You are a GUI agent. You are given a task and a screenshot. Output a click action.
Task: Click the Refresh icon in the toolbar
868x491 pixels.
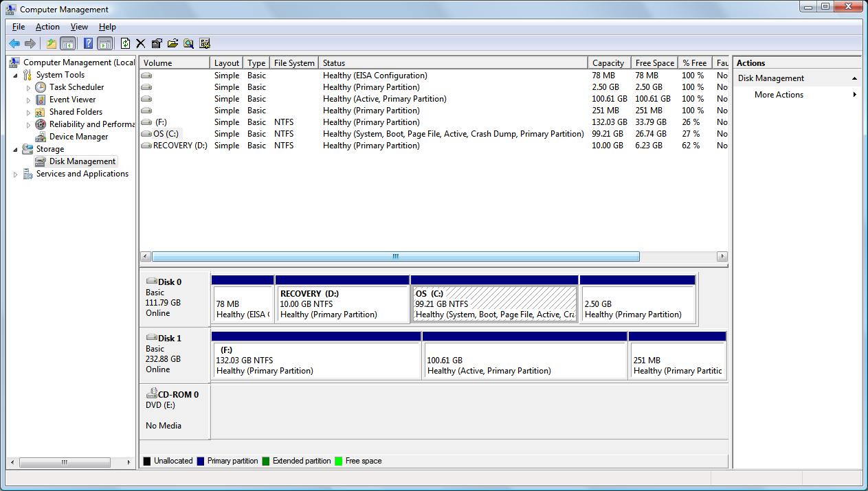[125, 43]
